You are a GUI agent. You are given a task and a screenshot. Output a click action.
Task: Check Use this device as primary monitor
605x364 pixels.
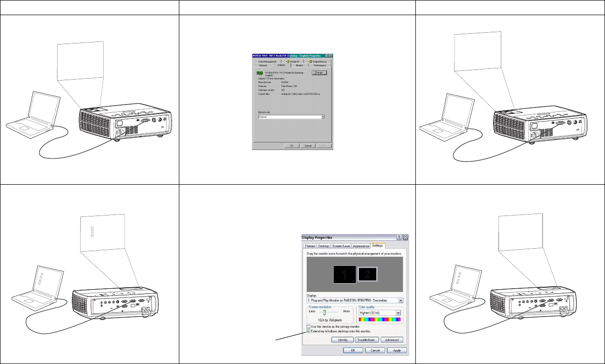(309, 326)
